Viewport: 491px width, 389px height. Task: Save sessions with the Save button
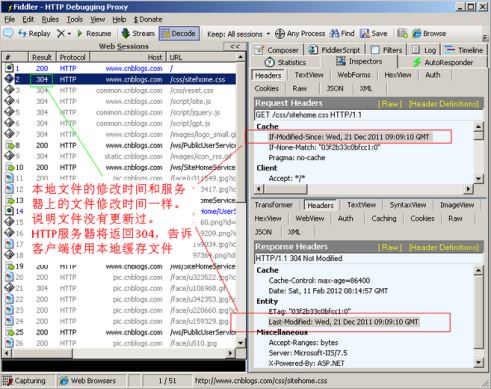tap(374, 33)
